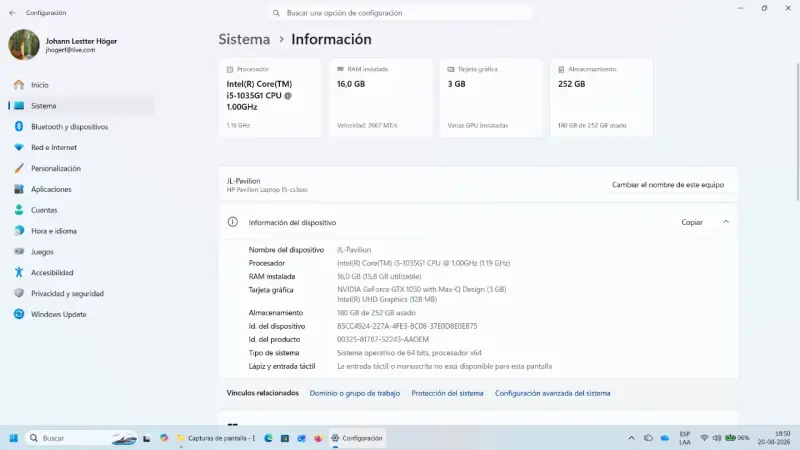Open the Outlook mail taskbar icon

click(302, 438)
